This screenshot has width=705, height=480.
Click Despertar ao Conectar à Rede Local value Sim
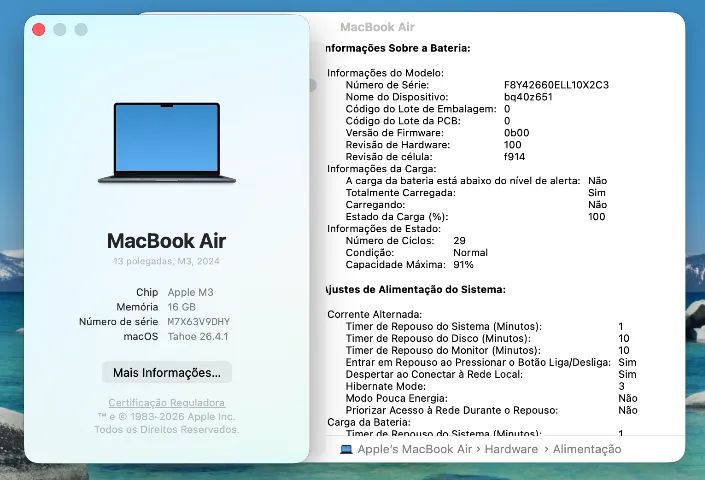627,374
